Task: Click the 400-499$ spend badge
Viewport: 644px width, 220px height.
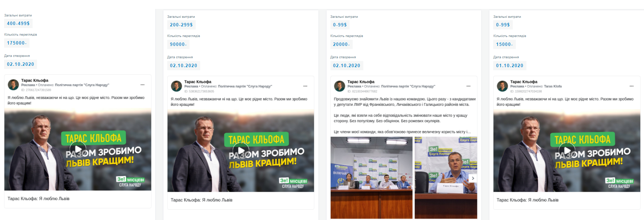Action: pyautogui.click(x=19, y=24)
